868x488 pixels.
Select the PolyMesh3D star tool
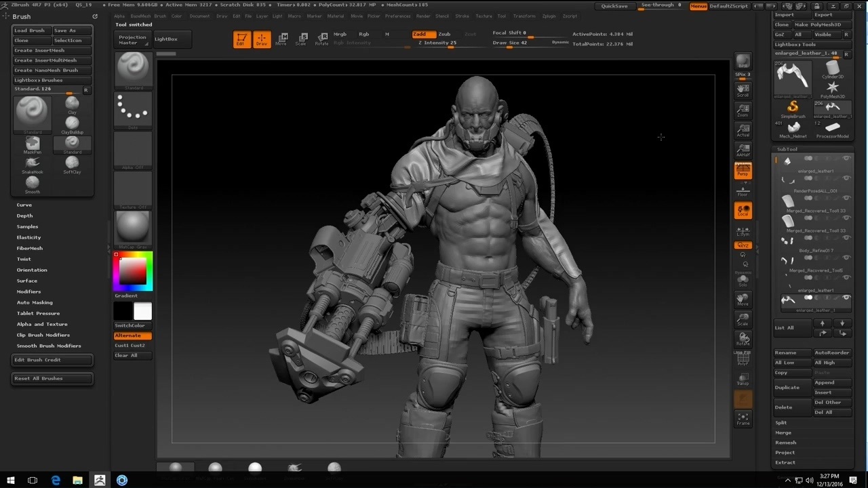click(833, 89)
